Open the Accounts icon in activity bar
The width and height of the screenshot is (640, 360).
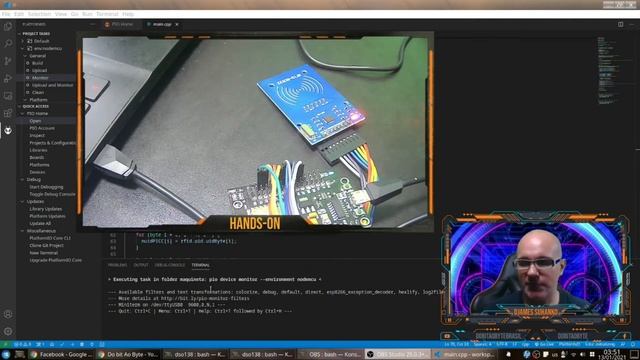coord(8,314)
